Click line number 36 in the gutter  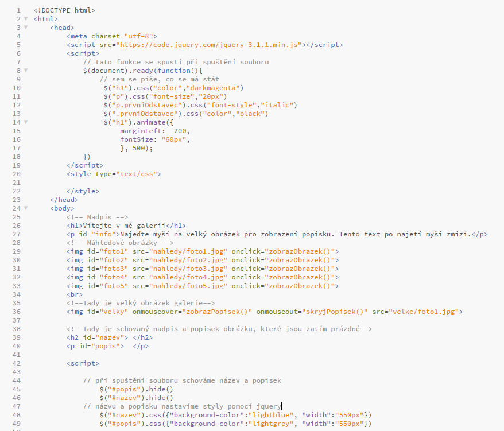(17, 312)
